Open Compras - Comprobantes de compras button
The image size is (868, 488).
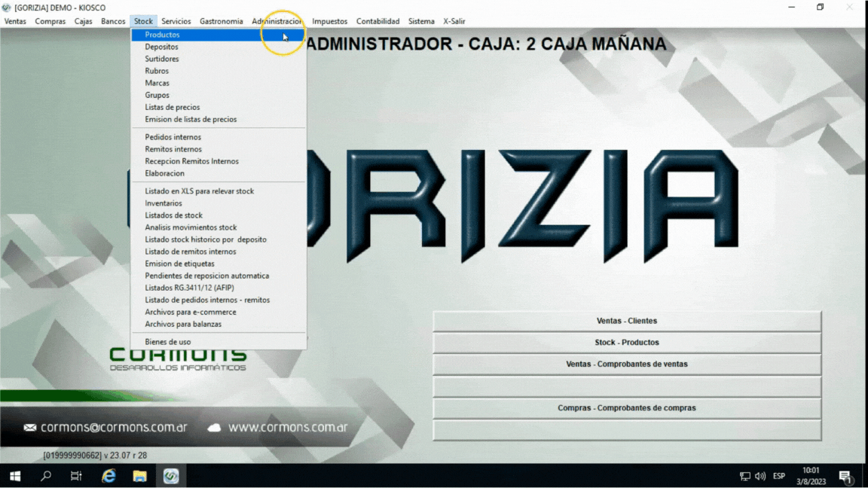tap(627, 407)
